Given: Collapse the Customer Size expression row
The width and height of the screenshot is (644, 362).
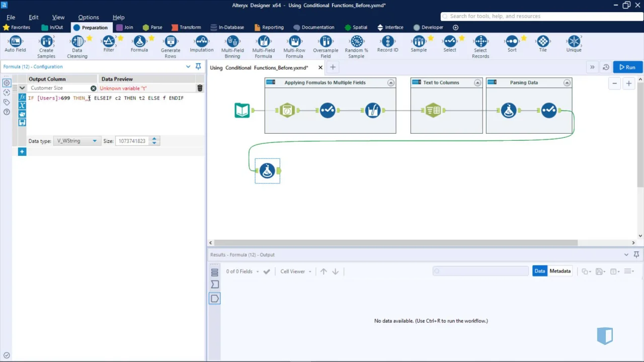Looking at the screenshot, I should (x=22, y=88).
